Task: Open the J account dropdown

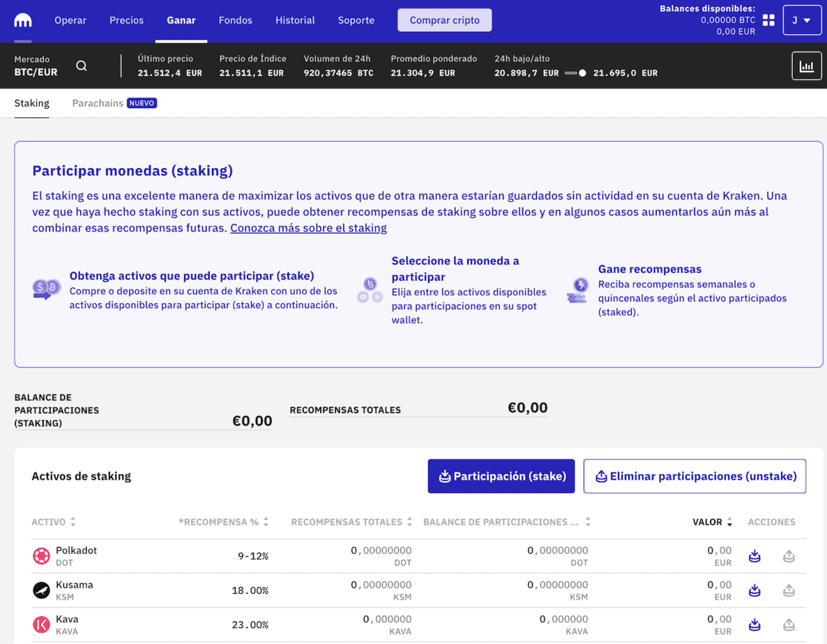Action: (802, 20)
